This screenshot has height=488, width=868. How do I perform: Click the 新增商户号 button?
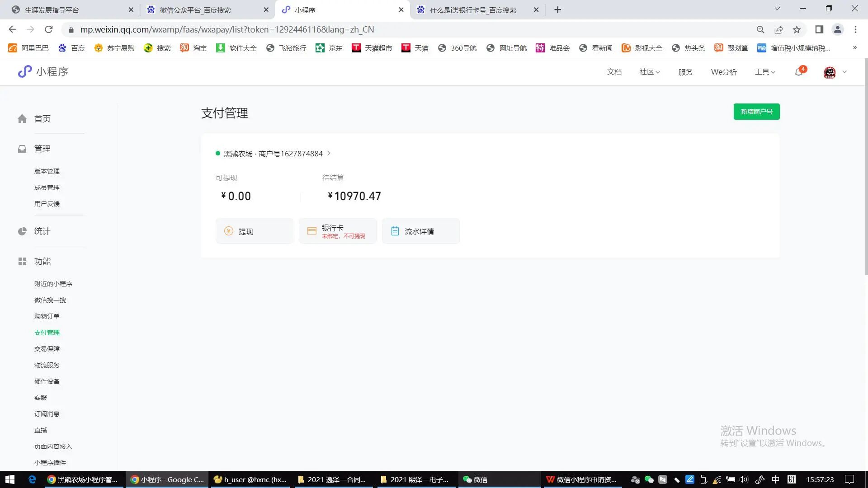pyautogui.click(x=756, y=112)
